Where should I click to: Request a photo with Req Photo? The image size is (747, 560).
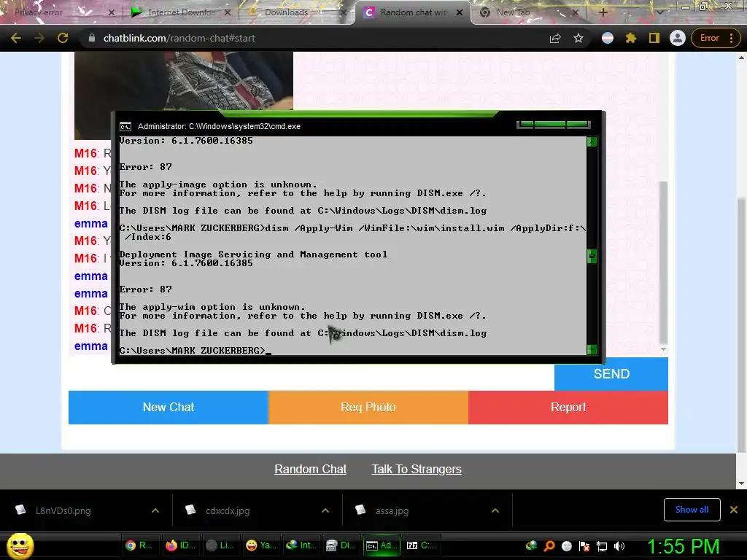[368, 407]
